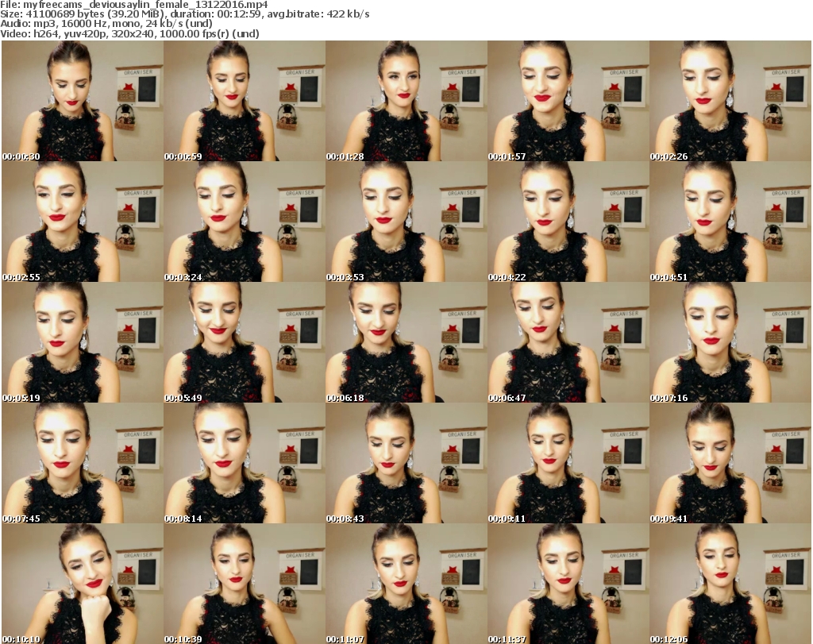Open the thumbnail at 00:06:18
This screenshot has height=644, width=813.
coord(406,342)
